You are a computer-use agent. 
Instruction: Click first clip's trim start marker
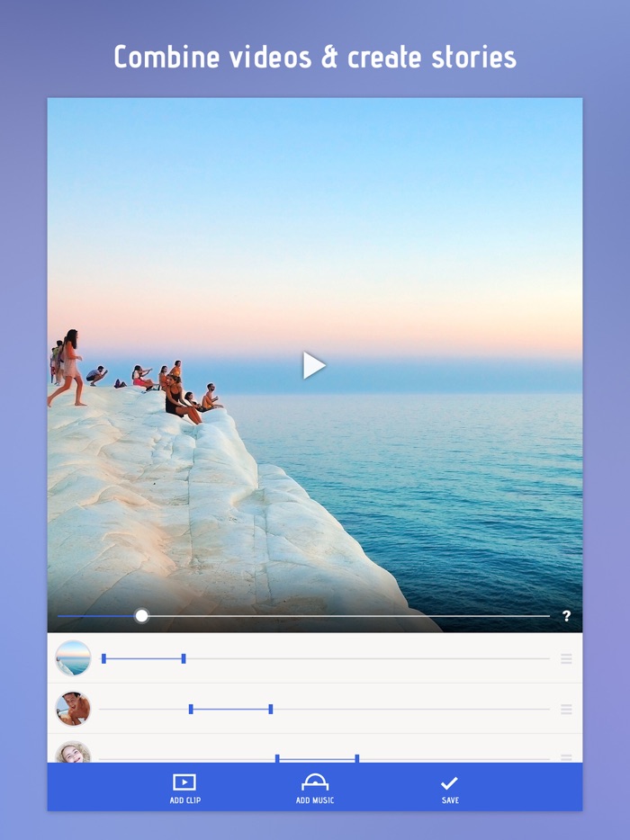[x=103, y=658]
